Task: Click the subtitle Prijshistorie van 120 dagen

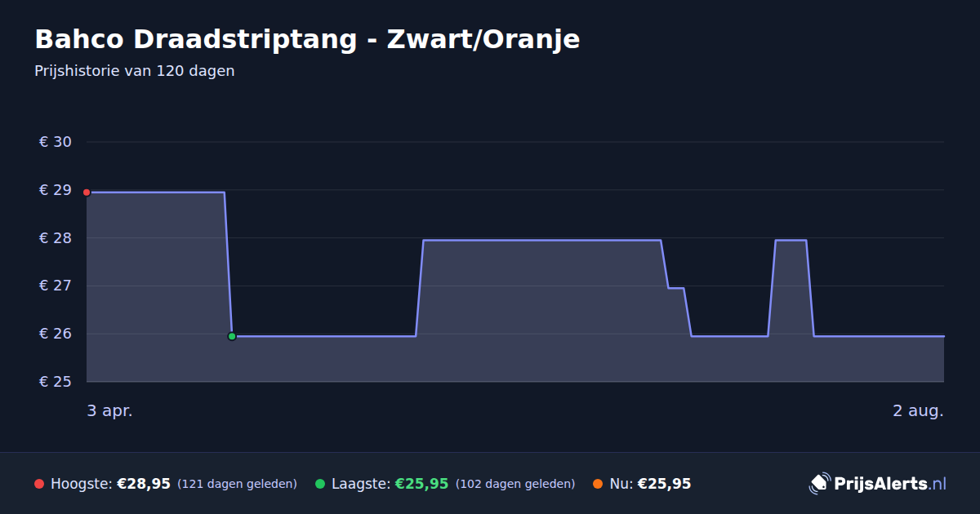Action: (135, 71)
